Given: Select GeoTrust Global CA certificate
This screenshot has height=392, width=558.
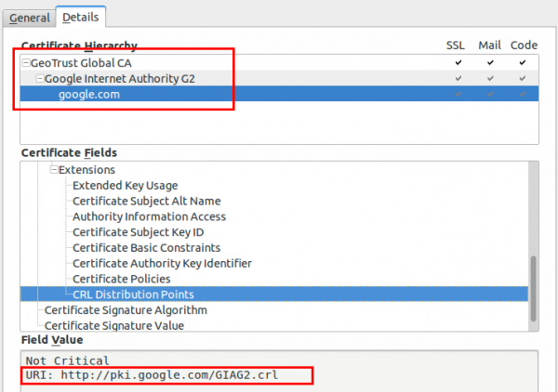Looking at the screenshot, I should pos(81,63).
